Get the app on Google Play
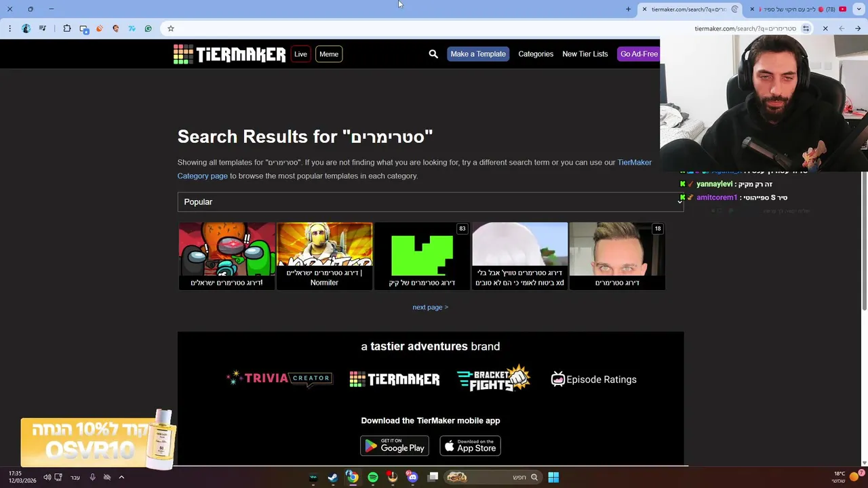Viewport: 868px width, 488px height. click(395, 446)
